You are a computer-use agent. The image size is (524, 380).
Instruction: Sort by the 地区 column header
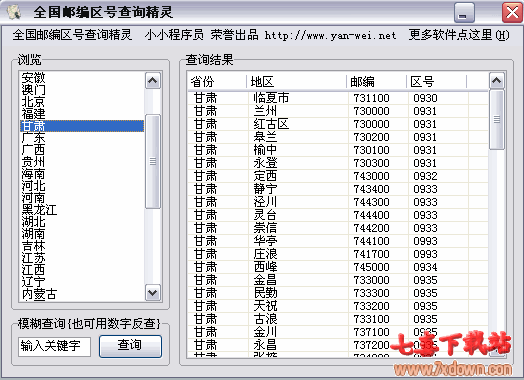click(x=296, y=82)
